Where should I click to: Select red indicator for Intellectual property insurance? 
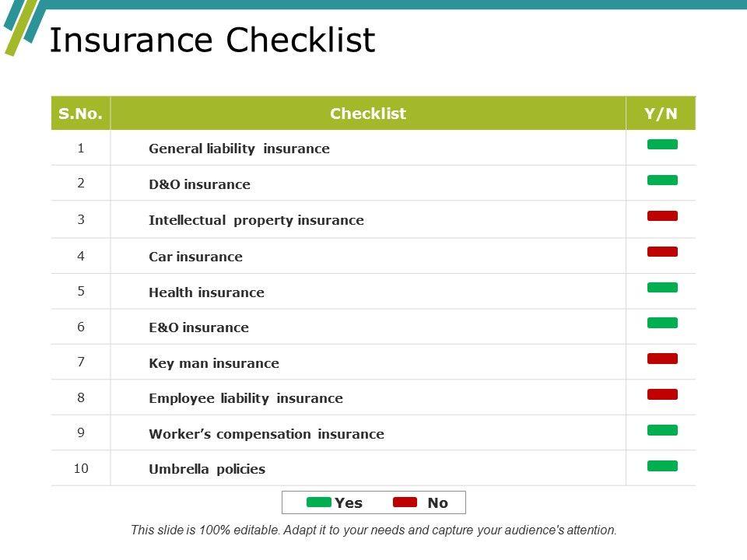(662, 216)
